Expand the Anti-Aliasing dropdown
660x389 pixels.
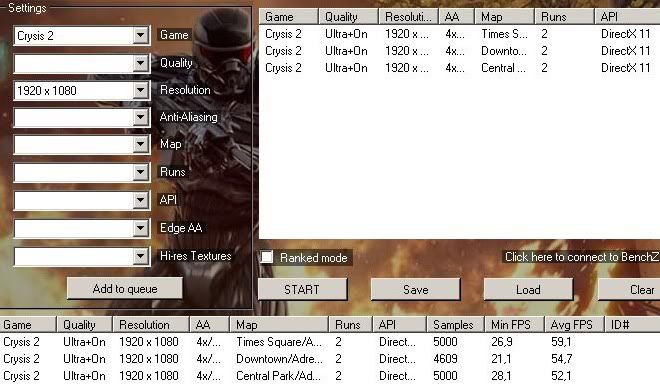pyautogui.click(x=82, y=118)
